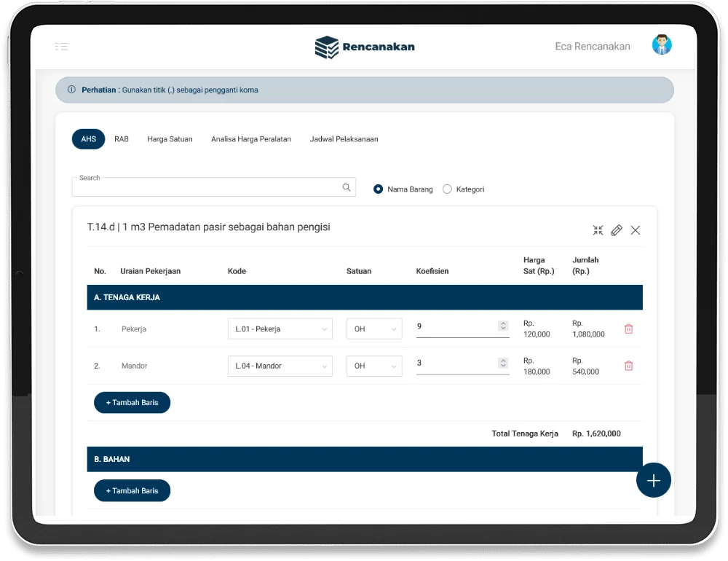
Task: Select Kategori radio option
Action: coord(447,189)
